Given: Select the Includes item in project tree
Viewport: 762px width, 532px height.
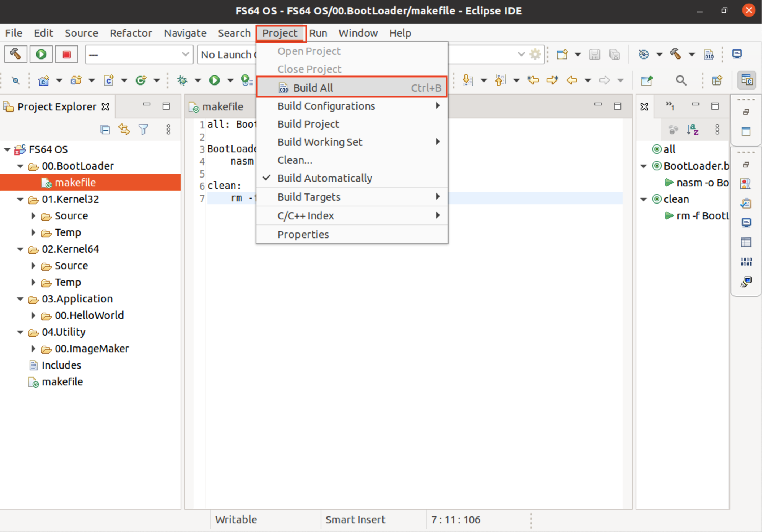Looking at the screenshot, I should tap(61, 365).
